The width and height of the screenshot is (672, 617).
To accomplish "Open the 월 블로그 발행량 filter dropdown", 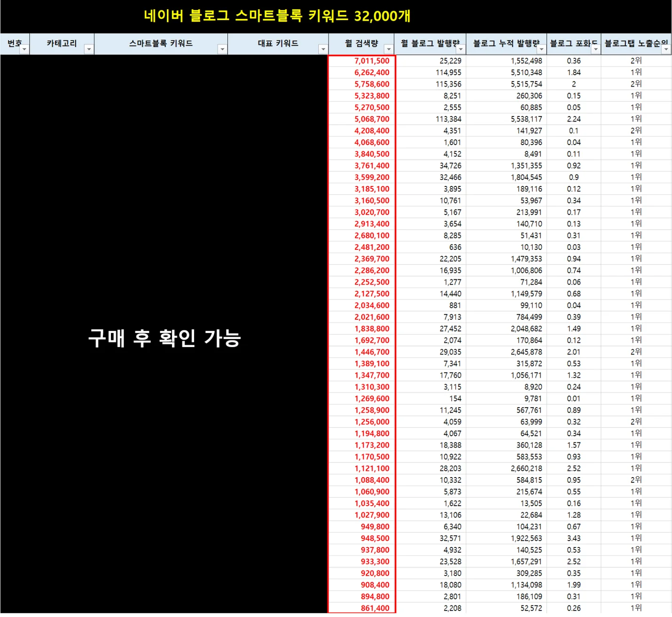I will (x=461, y=49).
